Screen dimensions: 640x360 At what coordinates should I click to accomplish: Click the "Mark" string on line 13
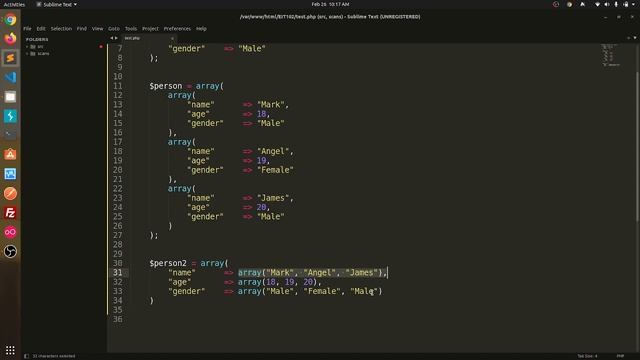coord(271,105)
